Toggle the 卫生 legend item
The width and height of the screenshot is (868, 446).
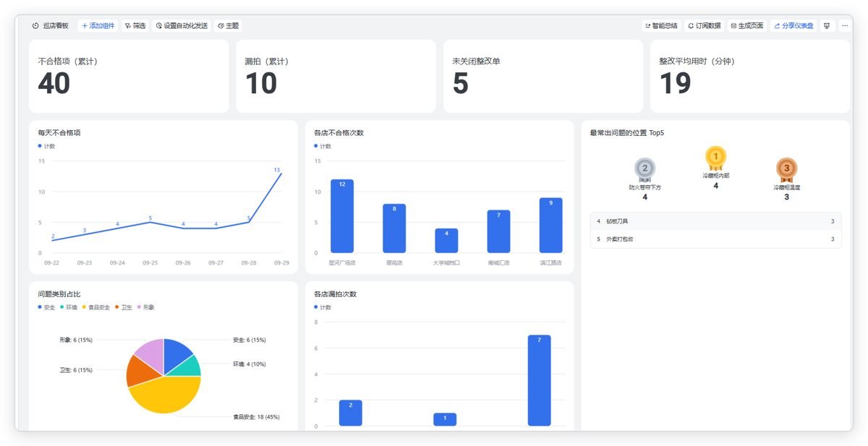click(x=124, y=307)
